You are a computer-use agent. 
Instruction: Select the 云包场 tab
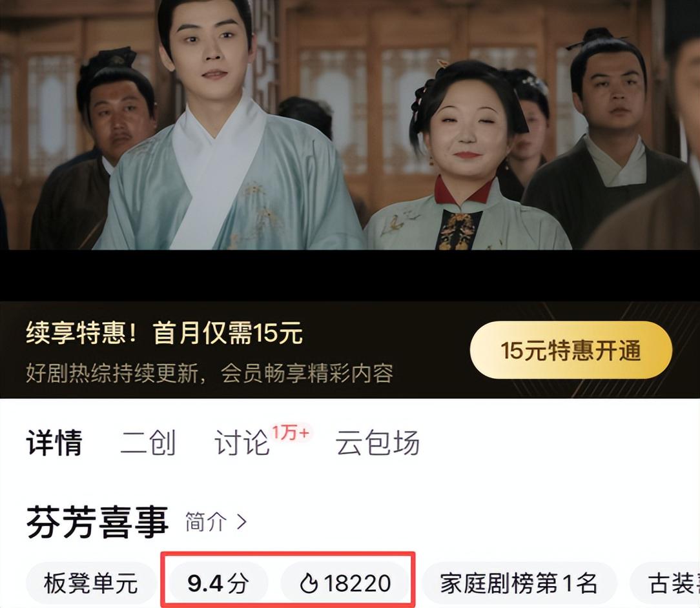click(x=378, y=443)
